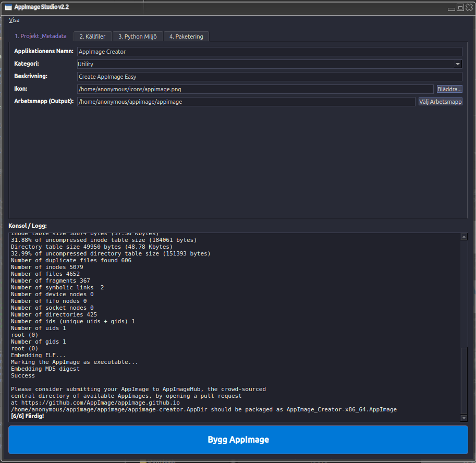Click the 'Number of fragments 367' line
The height and width of the screenshot is (463, 476).
point(51,281)
